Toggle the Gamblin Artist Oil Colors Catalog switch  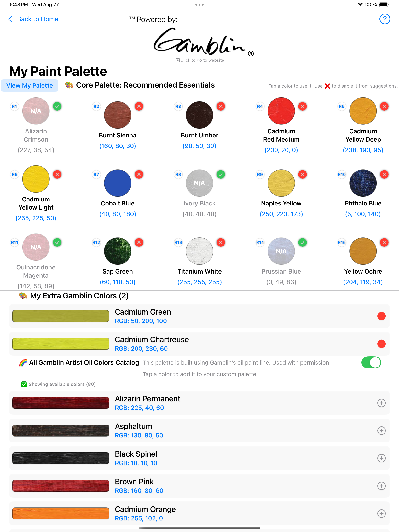click(x=371, y=362)
